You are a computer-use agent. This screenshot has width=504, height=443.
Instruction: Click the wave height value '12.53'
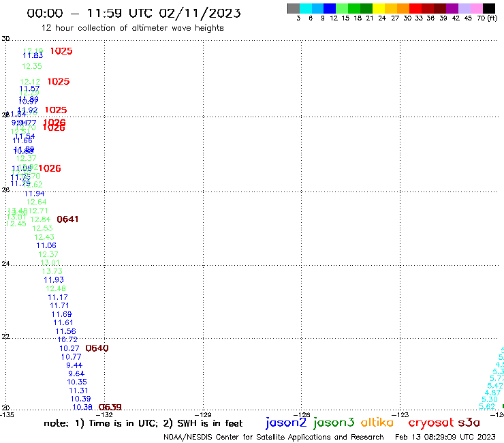pos(42,228)
